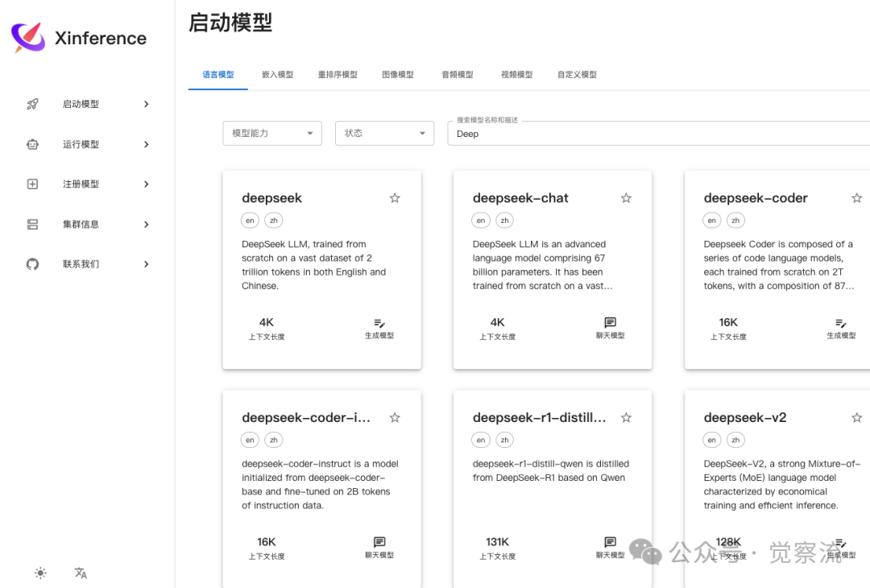Open the deepseek-coder-i... card title

306,418
